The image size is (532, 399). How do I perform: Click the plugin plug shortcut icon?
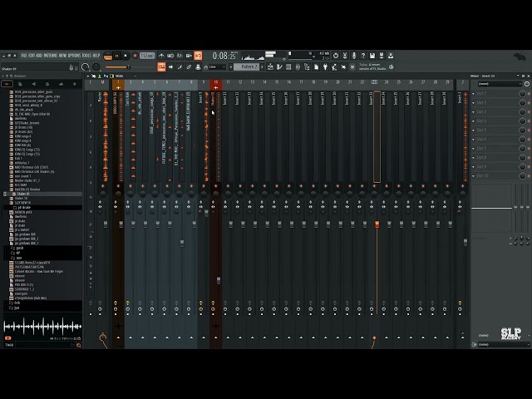point(325,67)
